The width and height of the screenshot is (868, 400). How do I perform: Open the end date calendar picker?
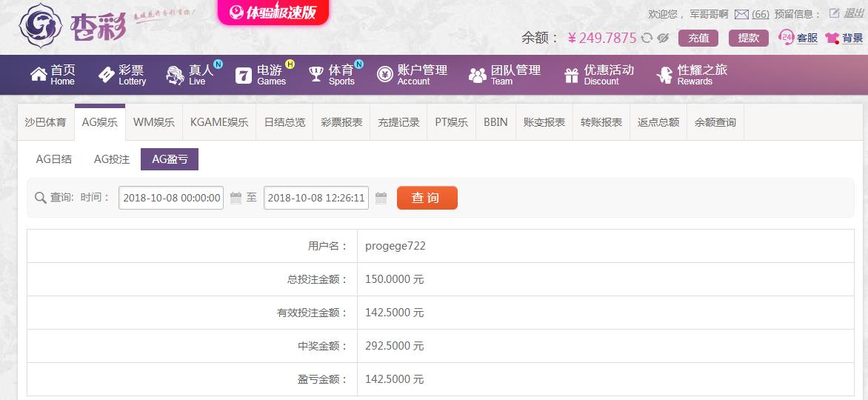tap(381, 198)
